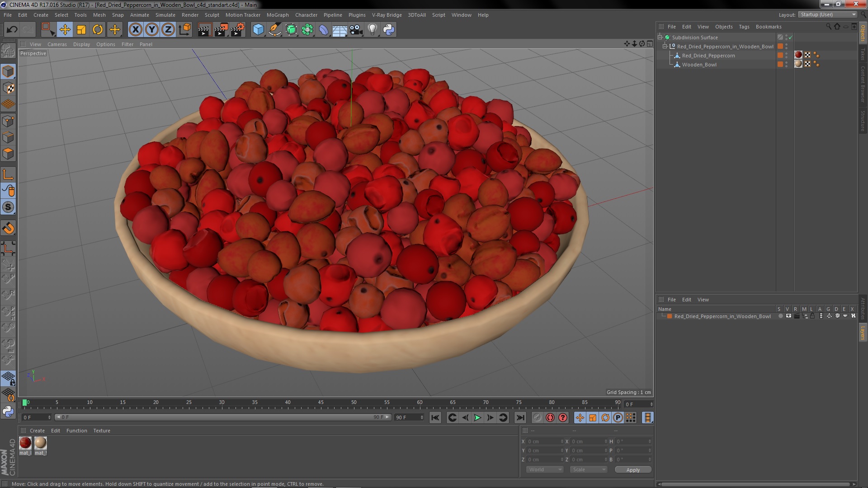Viewport: 868px width, 488px height.
Task: Open the Spline Pen tool
Action: (x=274, y=30)
